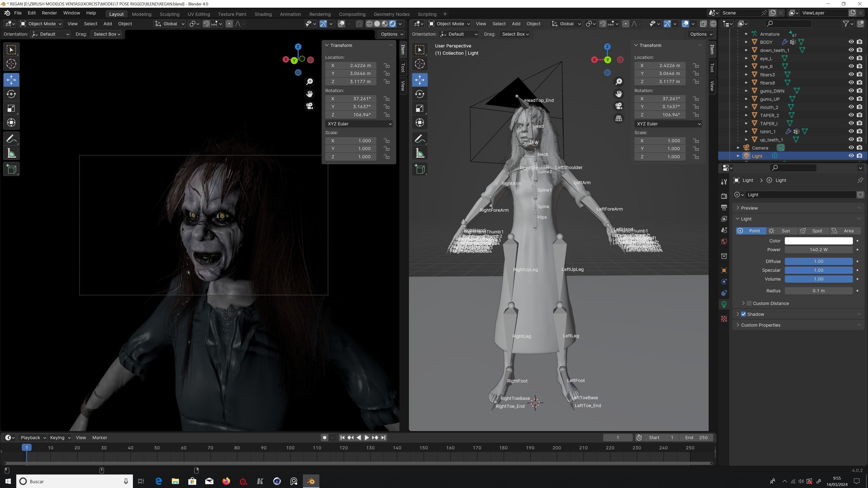Screen dimensions: 868x488
Task: Open the Output properties tab
Action: tap(724, 207)
